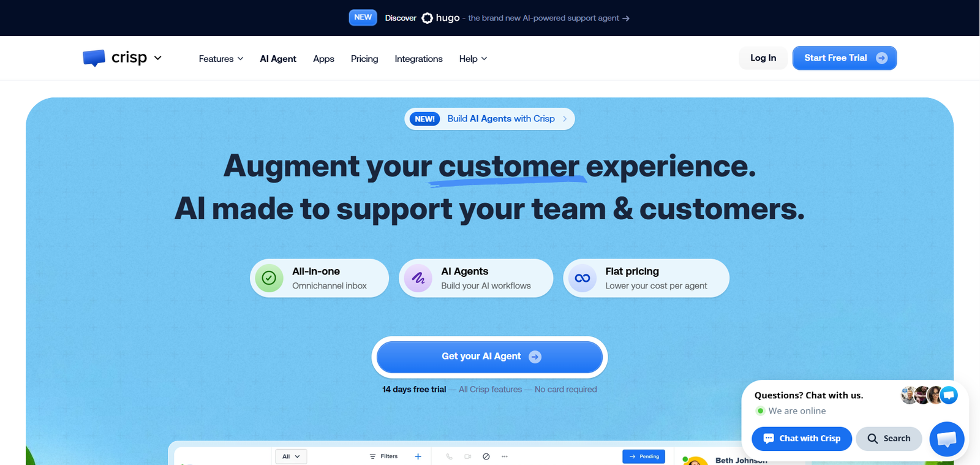This screenshot has height=465, width=980.
Task: Click the 'All Crisp features' text
Action: 491,390
